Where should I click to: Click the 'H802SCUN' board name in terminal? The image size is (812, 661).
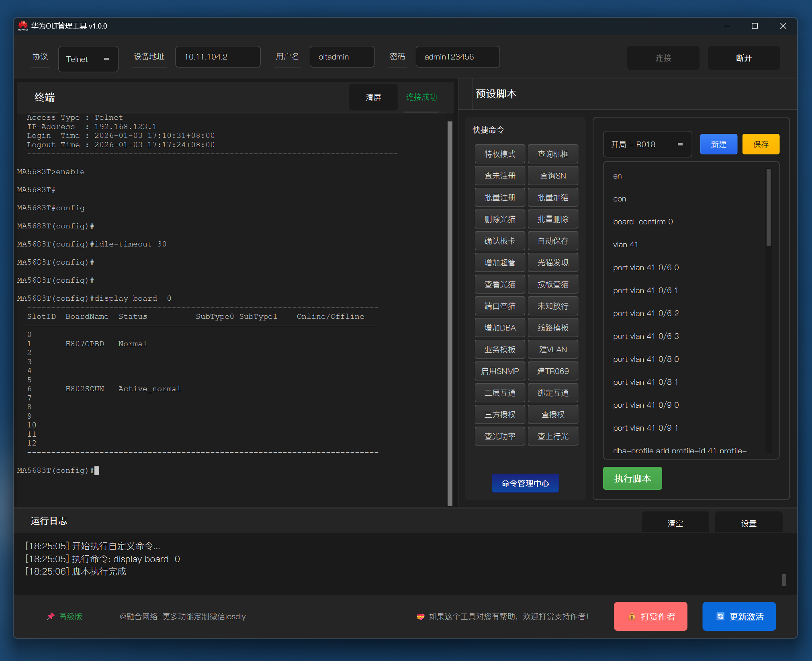click(x=85, y=389)
